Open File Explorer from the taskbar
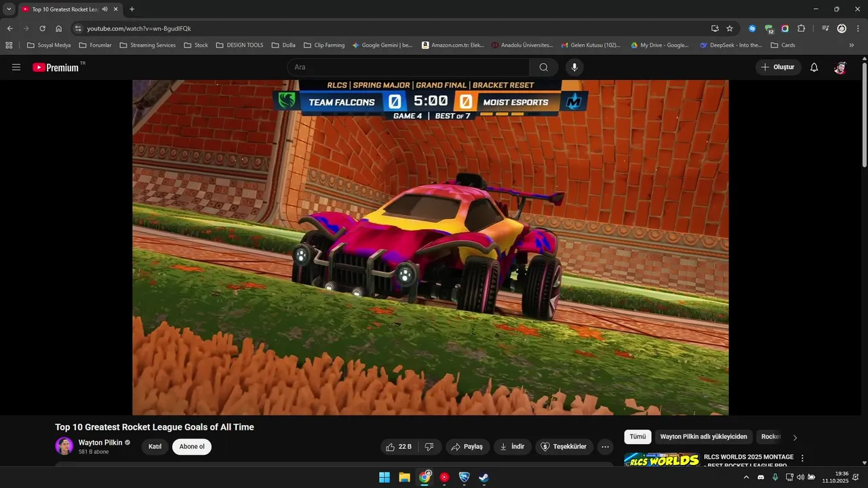Screen dimensions: 868x488 tap(404, 477)
